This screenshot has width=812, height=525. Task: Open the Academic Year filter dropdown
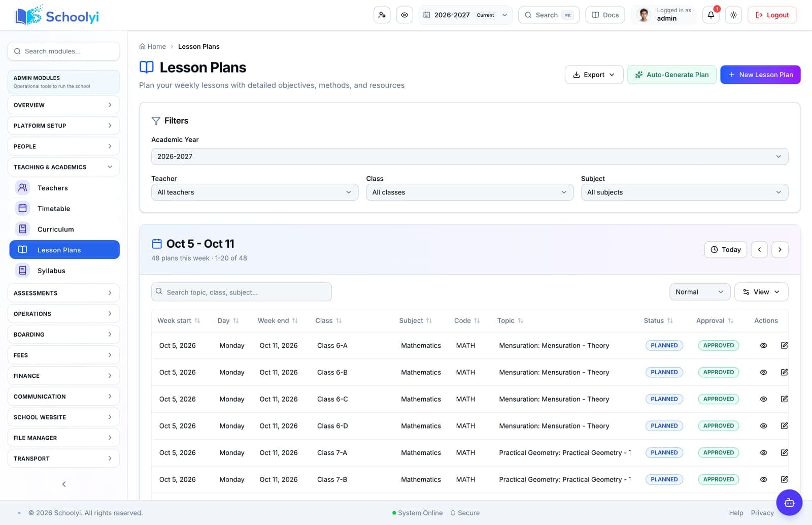pos(469,156)
